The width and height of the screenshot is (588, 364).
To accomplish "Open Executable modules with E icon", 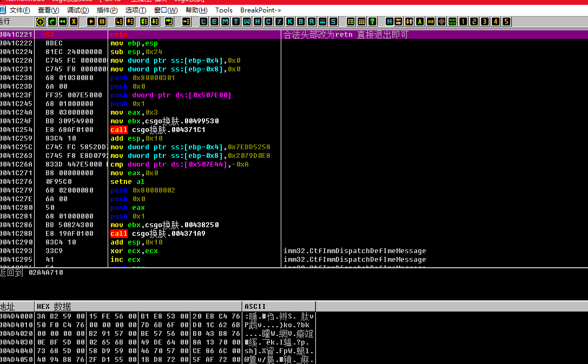I will [x=215, y=22].
